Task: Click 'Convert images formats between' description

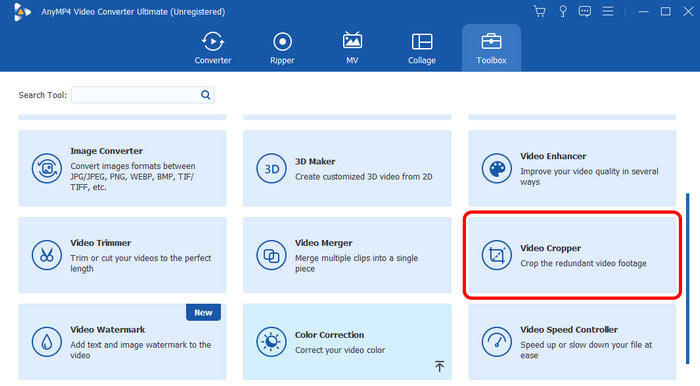Action: coord(133,177)
